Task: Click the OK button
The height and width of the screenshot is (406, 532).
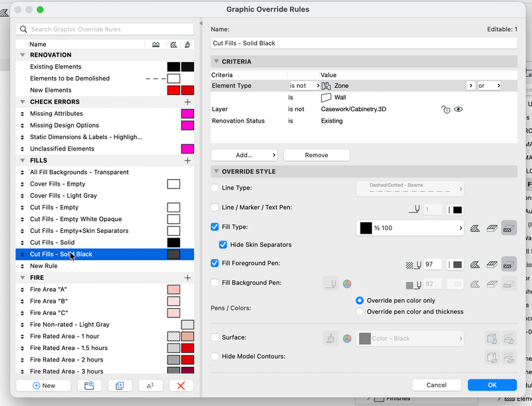Action: [492, 385]
